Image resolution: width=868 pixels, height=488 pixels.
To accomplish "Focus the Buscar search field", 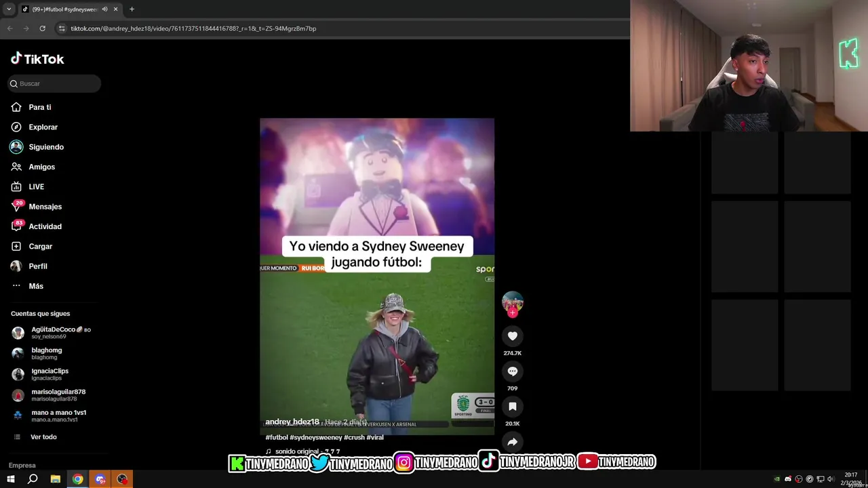I will tap(54, 83).
